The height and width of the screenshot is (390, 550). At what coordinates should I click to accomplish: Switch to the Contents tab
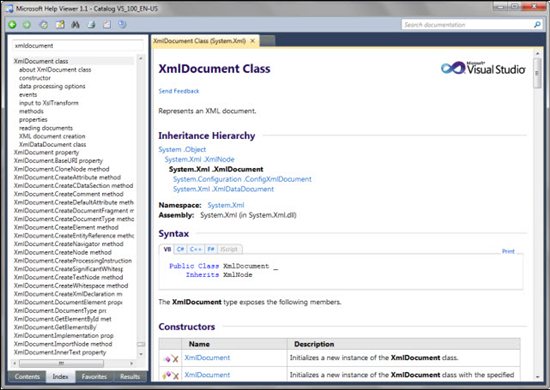[x=27, y=376]
